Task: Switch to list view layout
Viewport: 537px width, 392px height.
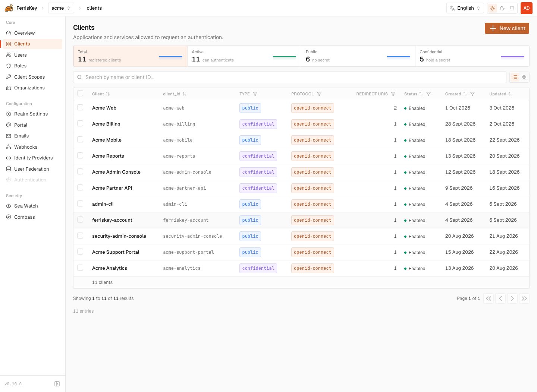Action: coord(515,77)
